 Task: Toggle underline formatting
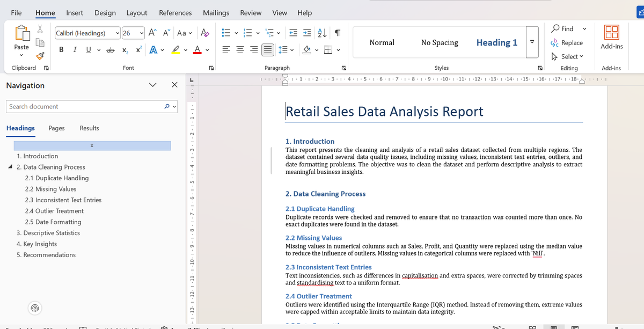pyautogui.click(x=87, y=49)
